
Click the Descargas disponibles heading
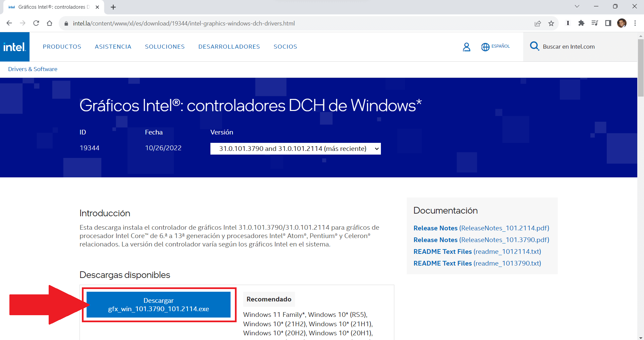tap(125, 275)
